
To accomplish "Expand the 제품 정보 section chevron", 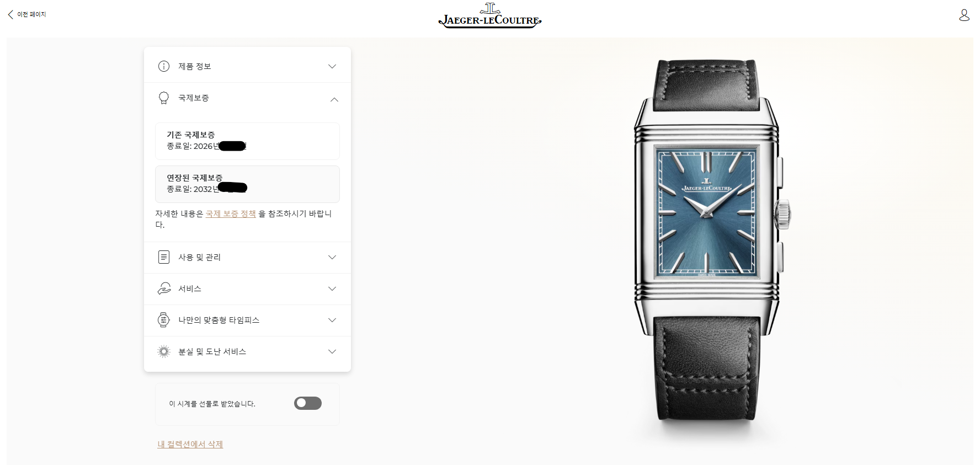I will (x=332, y=66).
